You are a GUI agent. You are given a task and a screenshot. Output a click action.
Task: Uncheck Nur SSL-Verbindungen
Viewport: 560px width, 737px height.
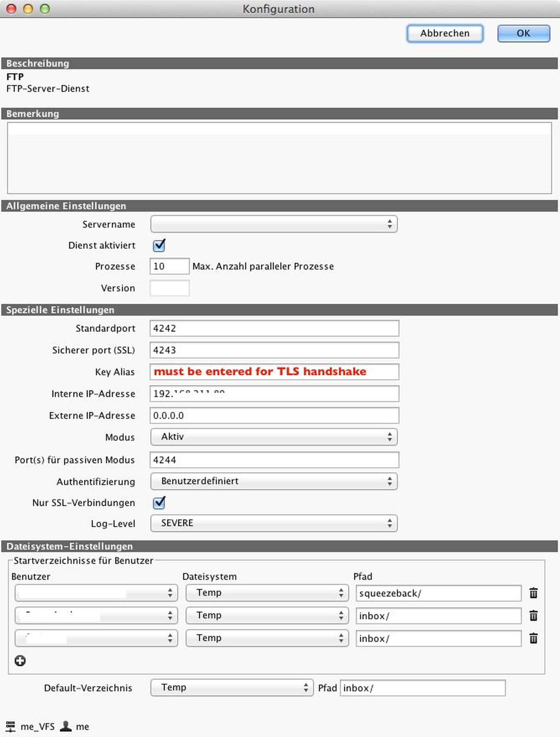[159, 503]
